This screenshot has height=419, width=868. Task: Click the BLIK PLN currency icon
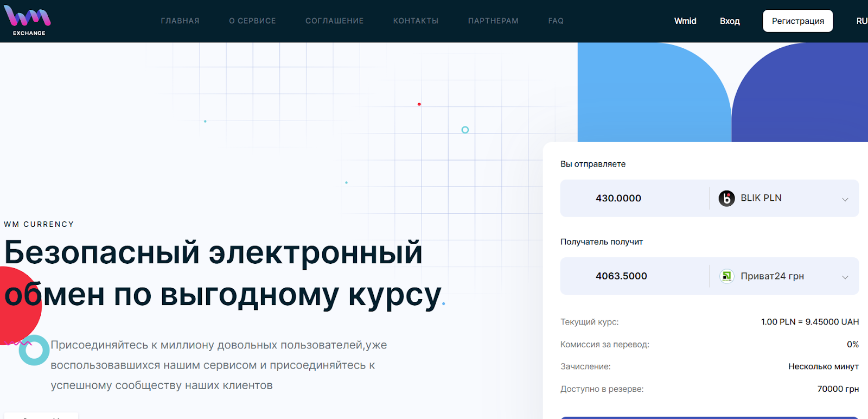726,198
